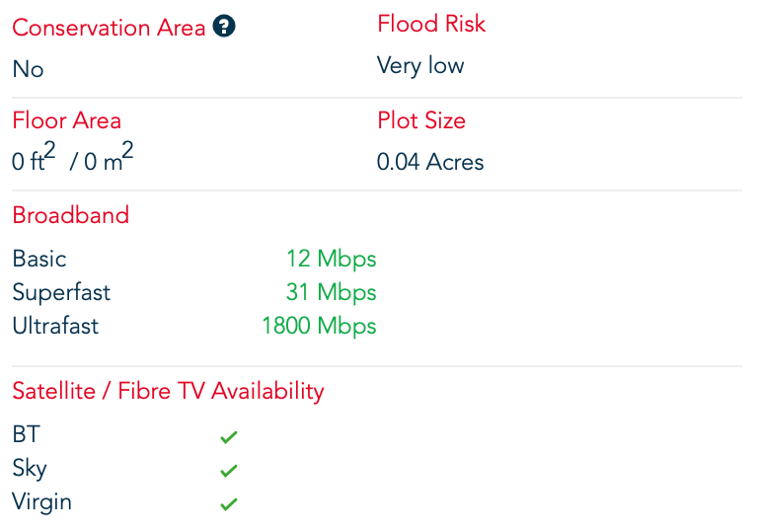Click the Conservation Area help question mark icon

tap(224, 27)
